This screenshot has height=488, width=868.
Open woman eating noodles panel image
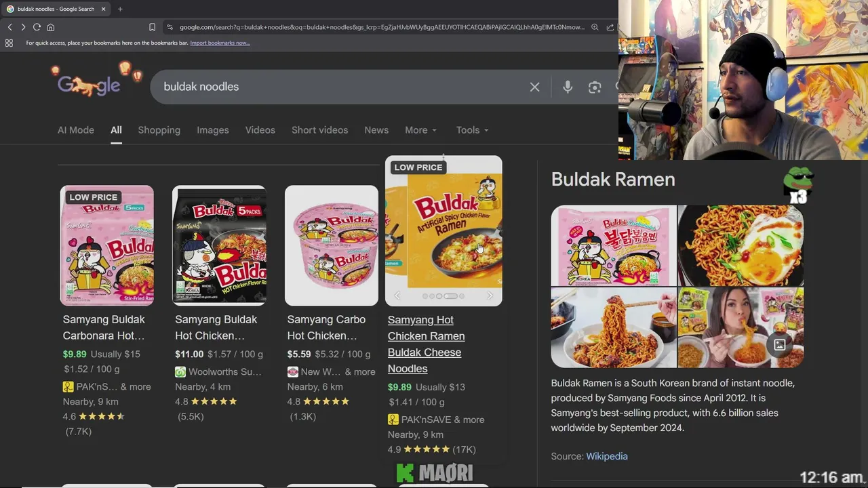click(741, 327)
